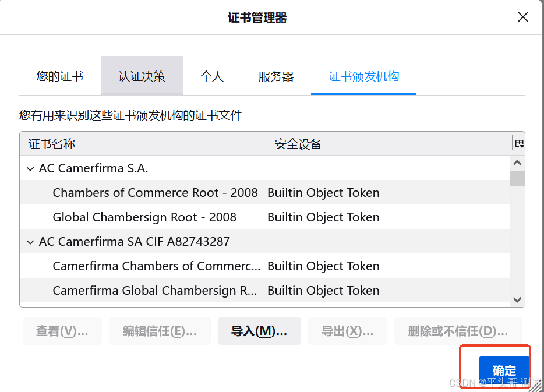Click Builtin Object Token for Chambers of Commerce Root
This screenshot has width=544, height=392.
323,193
